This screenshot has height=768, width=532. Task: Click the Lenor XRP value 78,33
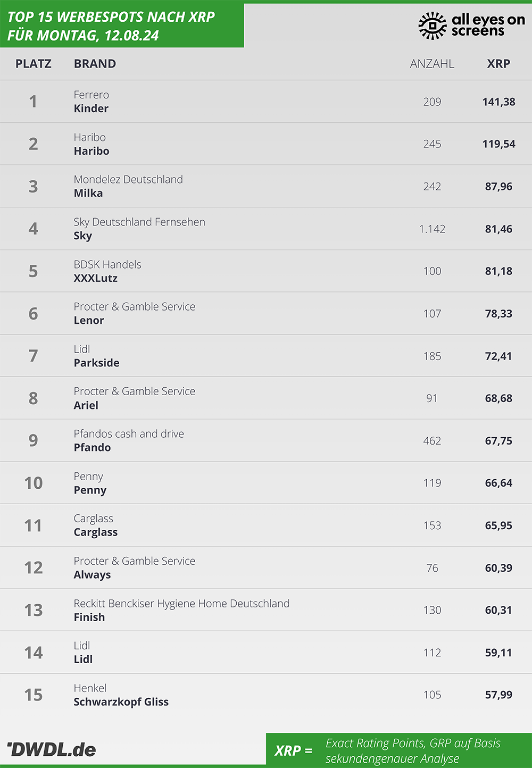tap(498, 314)
